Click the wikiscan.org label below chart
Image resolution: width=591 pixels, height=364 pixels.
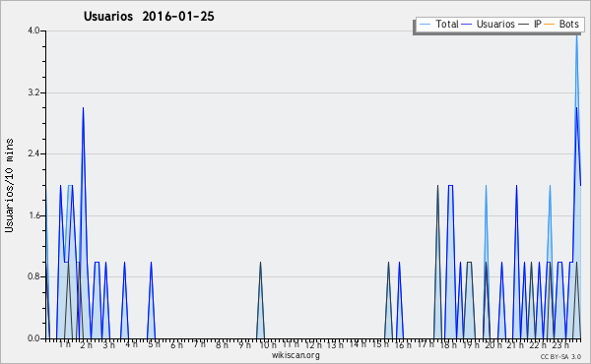point(295,355)
